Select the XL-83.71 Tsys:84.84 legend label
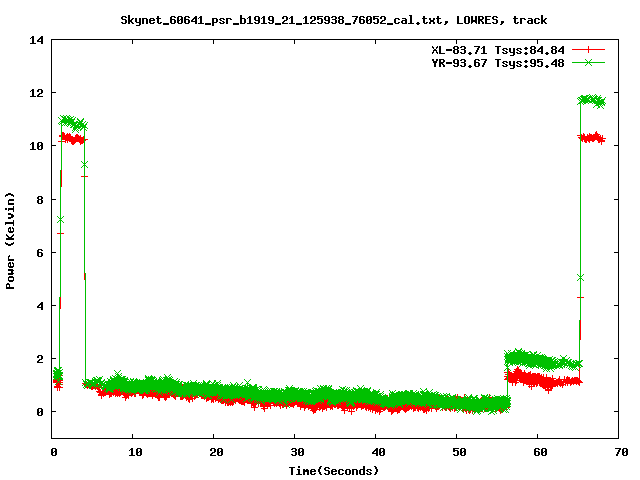640x480 pixels. coord(498,50)
